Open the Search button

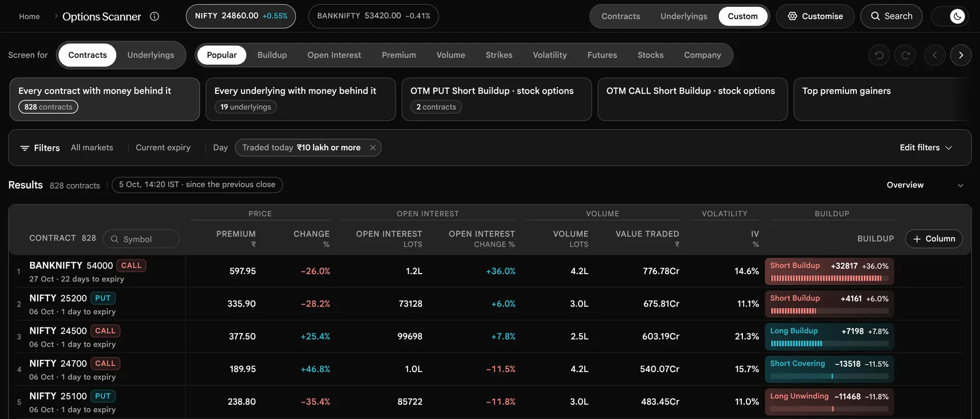tap(891, 16)
